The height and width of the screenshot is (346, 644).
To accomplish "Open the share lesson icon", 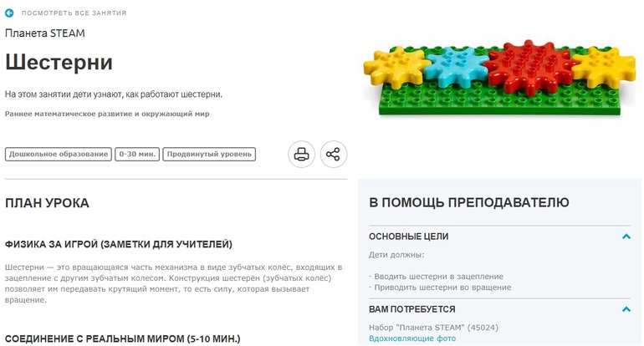I will 333,155.
